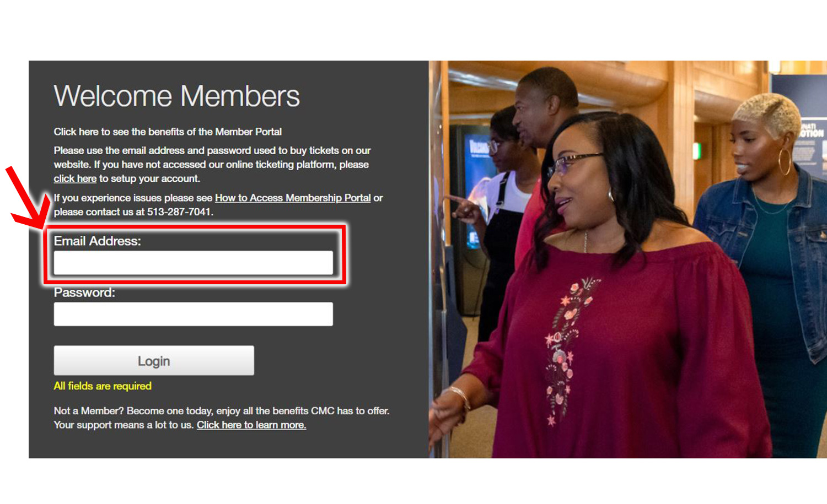
Task: Open the Member Portal benefits link
Action: coord(168,132)
